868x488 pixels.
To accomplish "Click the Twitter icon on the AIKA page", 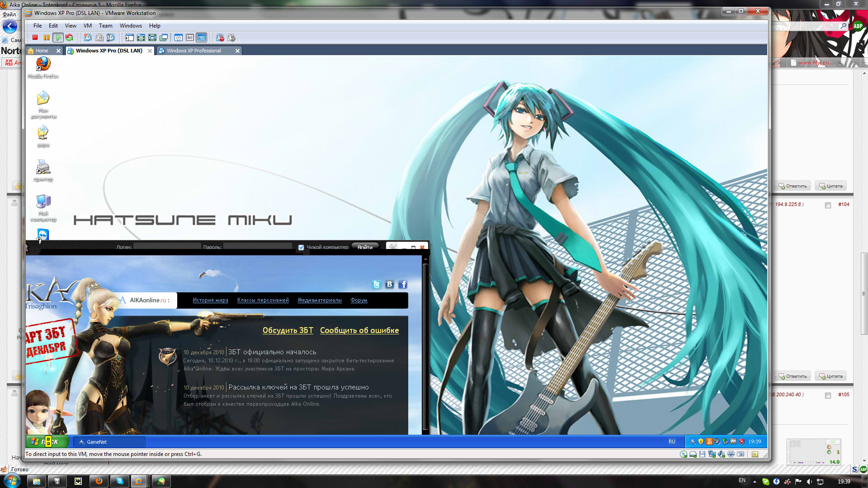I will click(376, 284).
